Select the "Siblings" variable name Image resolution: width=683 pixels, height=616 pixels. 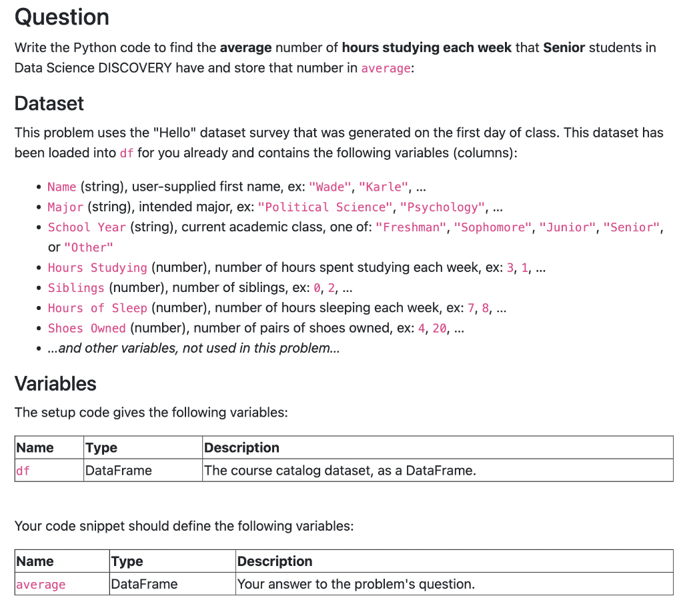[76, 288]
